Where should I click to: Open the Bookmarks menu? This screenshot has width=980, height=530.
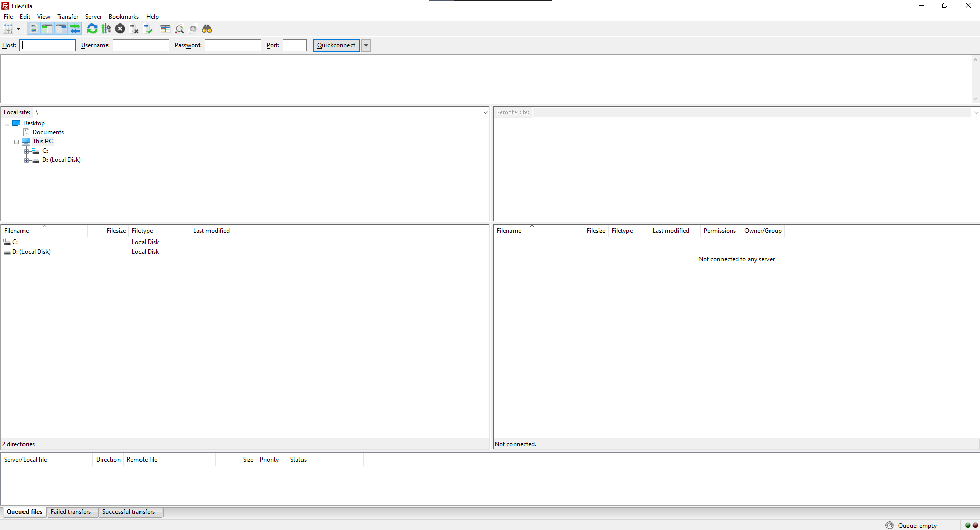[124, 17]
